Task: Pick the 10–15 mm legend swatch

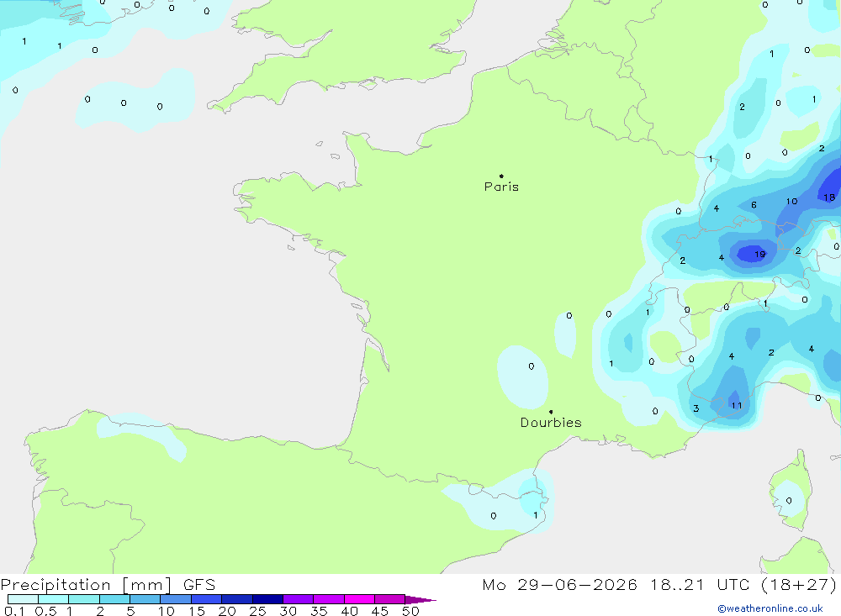Action: point(176,599)
